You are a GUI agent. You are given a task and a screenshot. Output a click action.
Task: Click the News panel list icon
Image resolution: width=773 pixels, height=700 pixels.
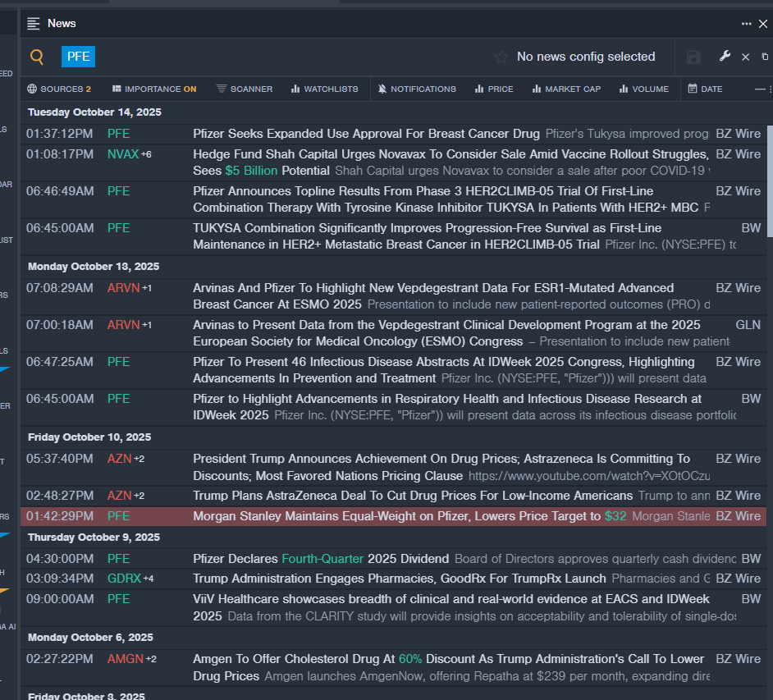[34, 24]
